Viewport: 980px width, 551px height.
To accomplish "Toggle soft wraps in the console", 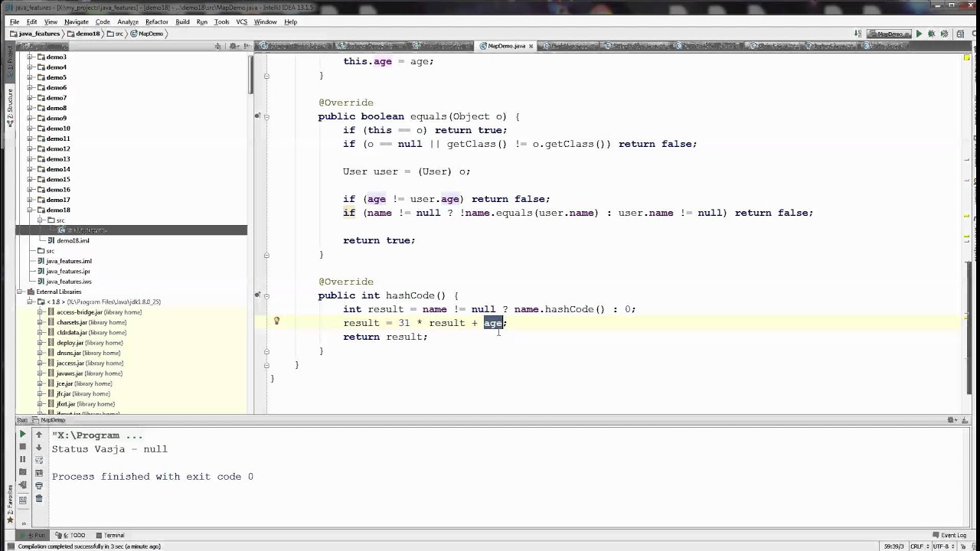I will tap(39, 460).
